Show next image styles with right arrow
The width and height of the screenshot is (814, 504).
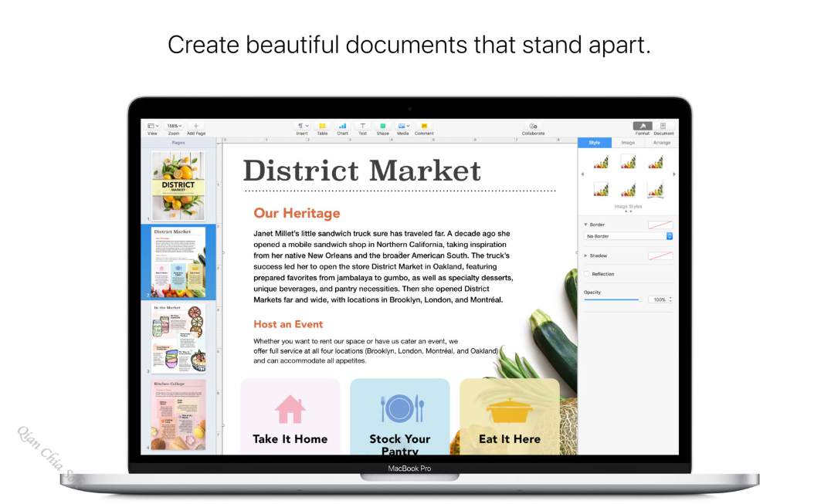674,174
